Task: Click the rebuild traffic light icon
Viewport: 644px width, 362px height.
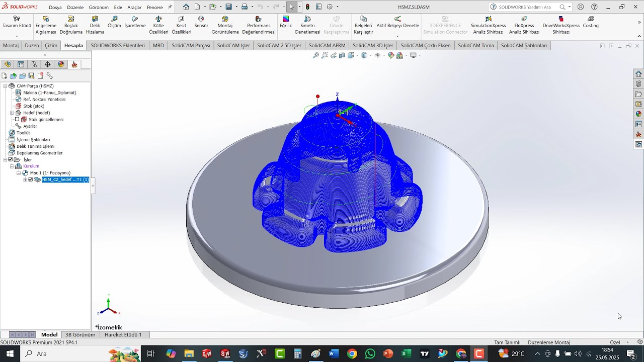Action: 307,7
